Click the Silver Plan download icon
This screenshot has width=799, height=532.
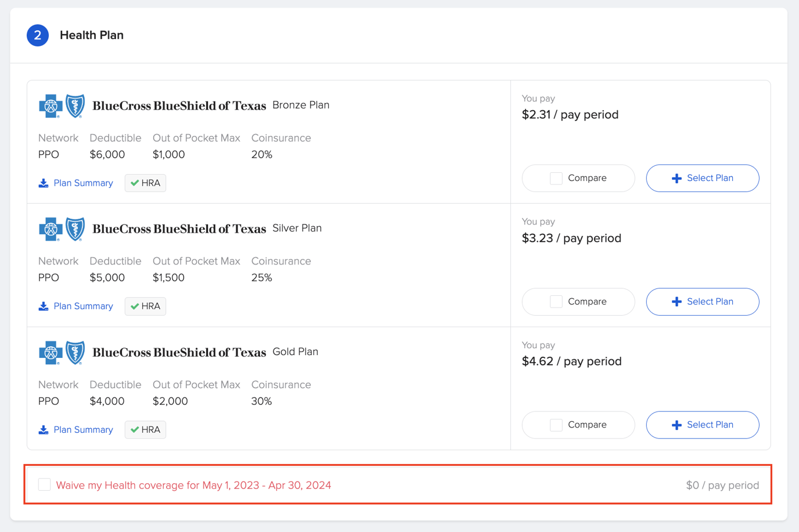coord(44,306)
